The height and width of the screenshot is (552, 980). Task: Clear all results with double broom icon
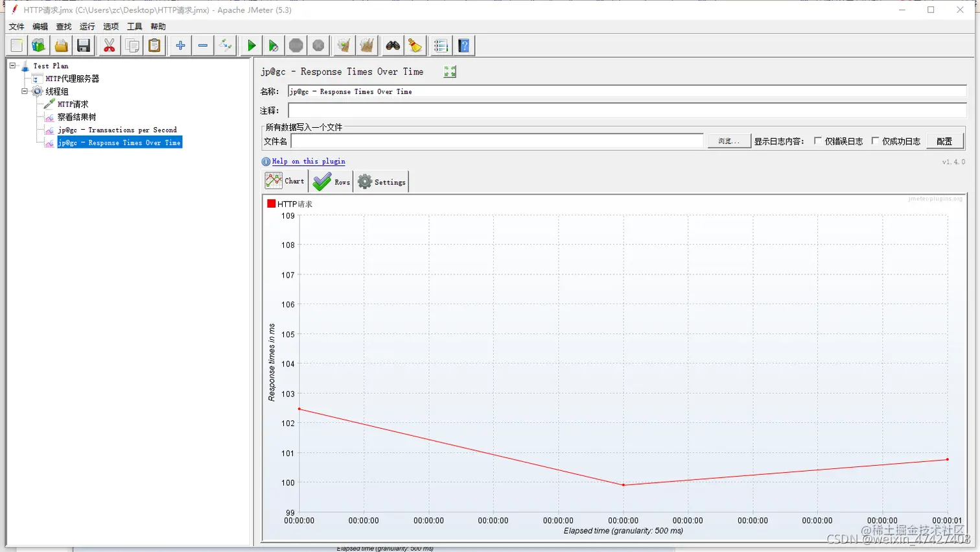tap(367, 45)
